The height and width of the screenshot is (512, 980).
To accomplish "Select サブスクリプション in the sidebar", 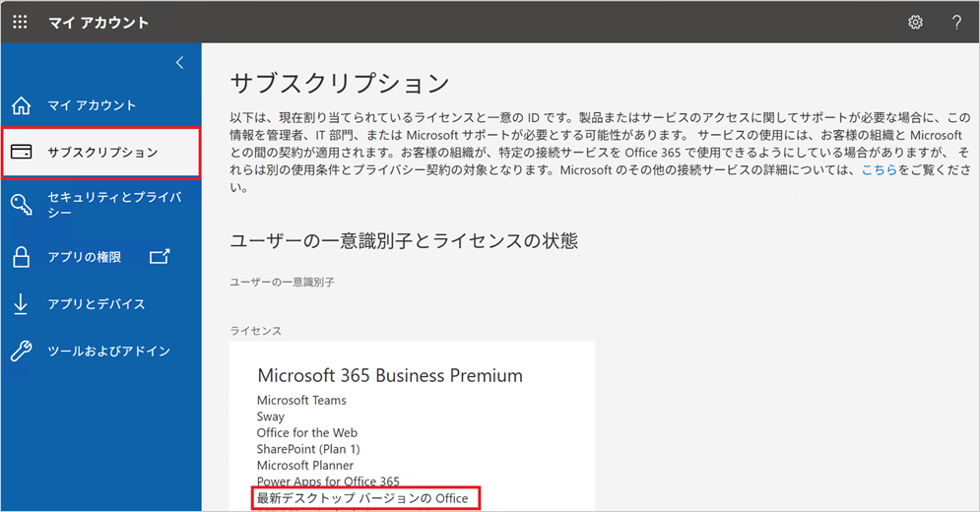I will pyautogui.click(x=102, y=153).
